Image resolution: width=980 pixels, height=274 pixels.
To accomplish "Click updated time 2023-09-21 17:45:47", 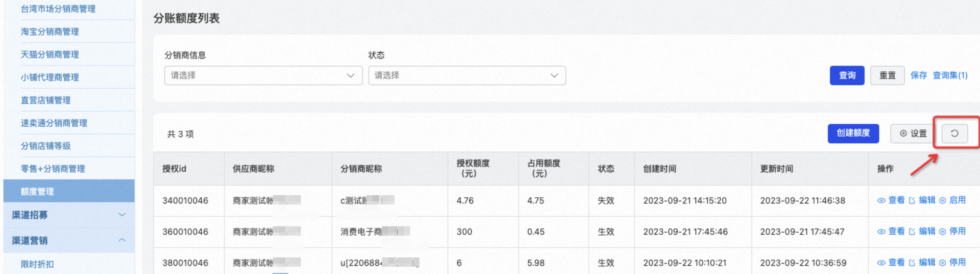I will pyautogui.click(x=802, y=232).
